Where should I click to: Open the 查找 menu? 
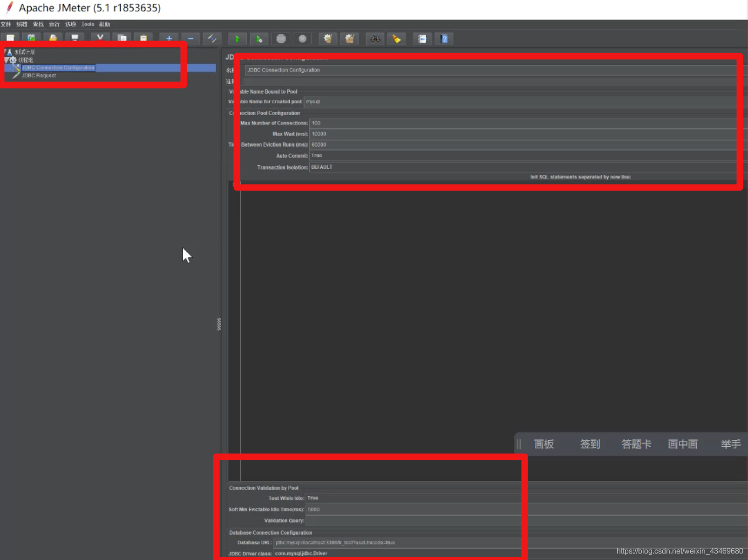38,24
